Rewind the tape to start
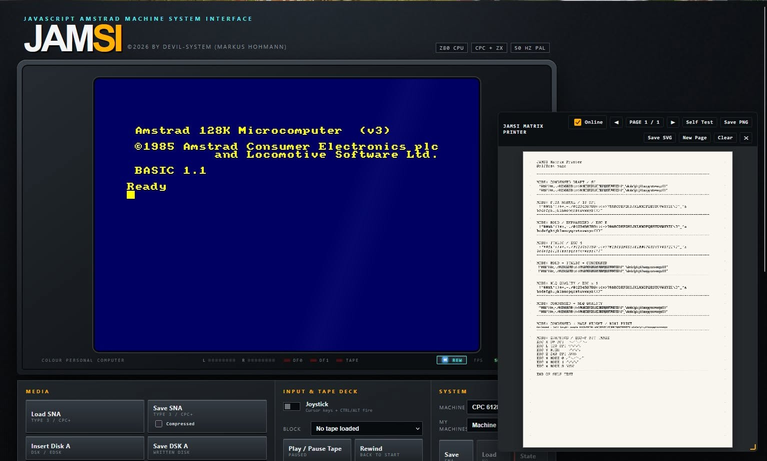This screenshot has width=767, height=461. click(388, 450)
